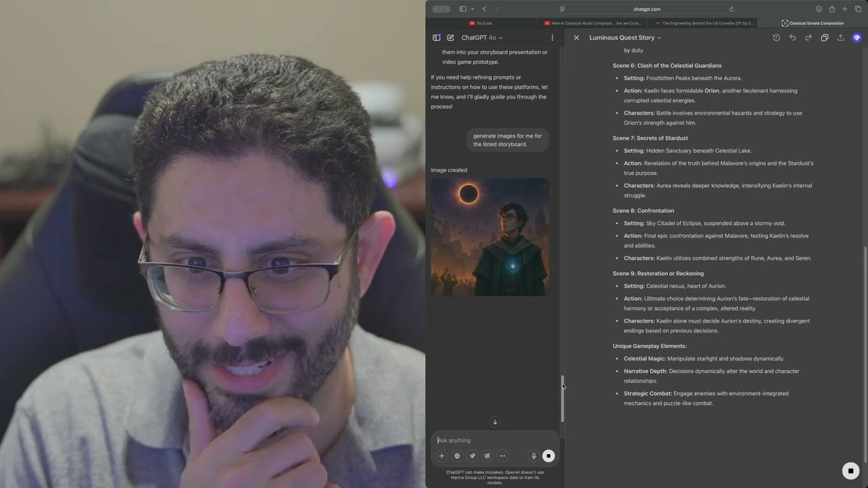Close the Luminous Quest Story canvas
868x488 pixels.
click(576, 38)
